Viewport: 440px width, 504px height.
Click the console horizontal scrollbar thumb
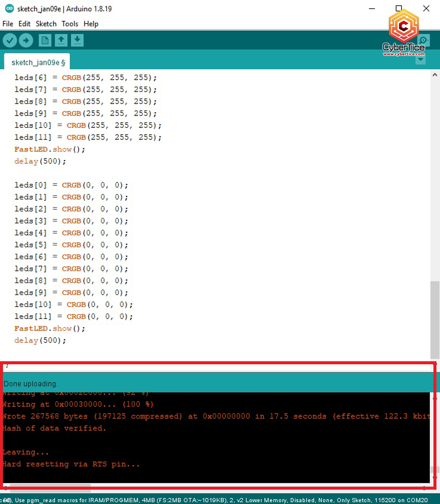(x=50, y=487)
